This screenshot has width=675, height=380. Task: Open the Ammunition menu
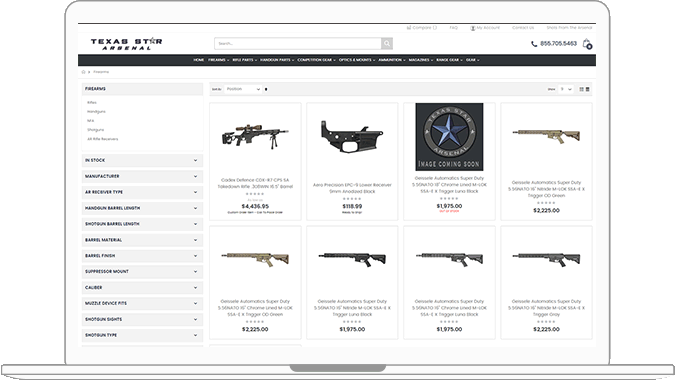point(392,60)
